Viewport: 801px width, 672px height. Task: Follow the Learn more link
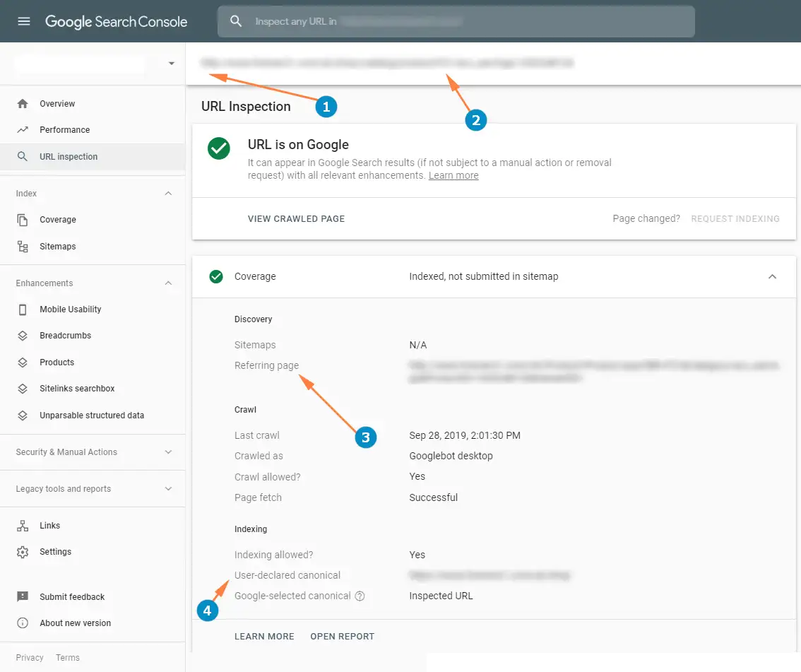(x=453, y=175)
